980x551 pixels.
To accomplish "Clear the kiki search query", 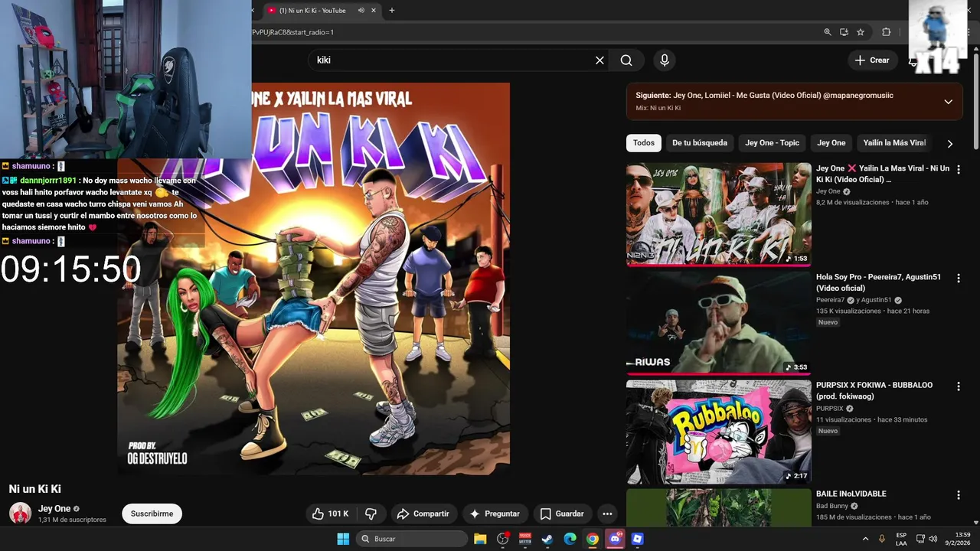I will coord(599,60).
